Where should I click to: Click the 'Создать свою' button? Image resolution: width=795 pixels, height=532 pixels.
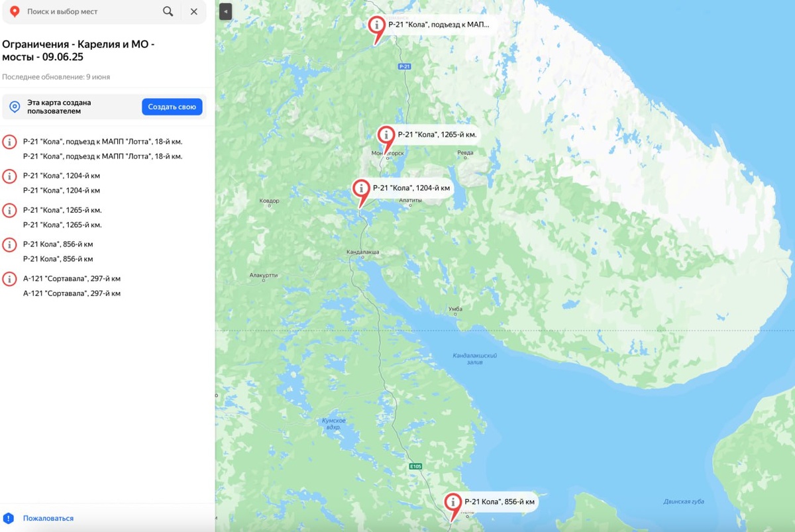(172, 107)
